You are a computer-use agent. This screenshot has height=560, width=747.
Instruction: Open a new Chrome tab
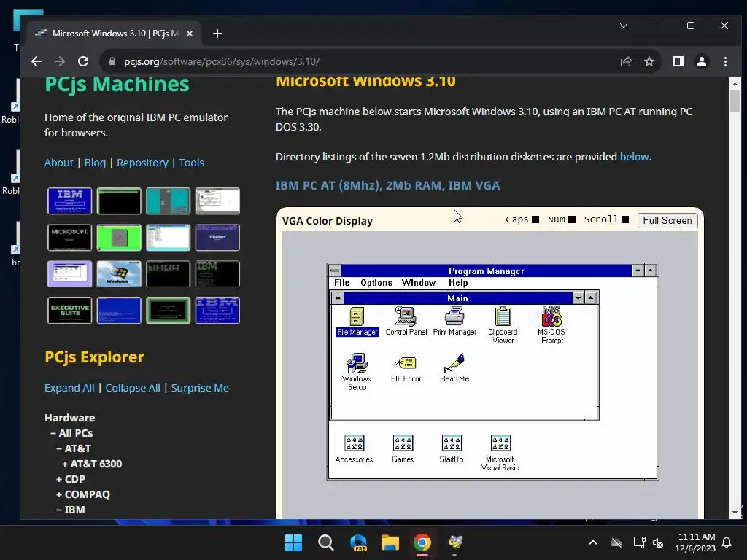pos(217,34)
